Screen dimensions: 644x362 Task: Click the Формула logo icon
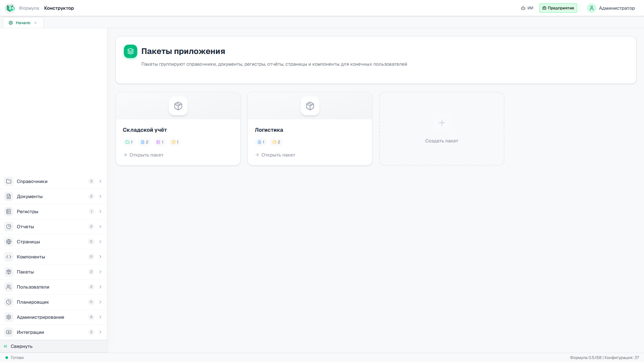[10, 8]
